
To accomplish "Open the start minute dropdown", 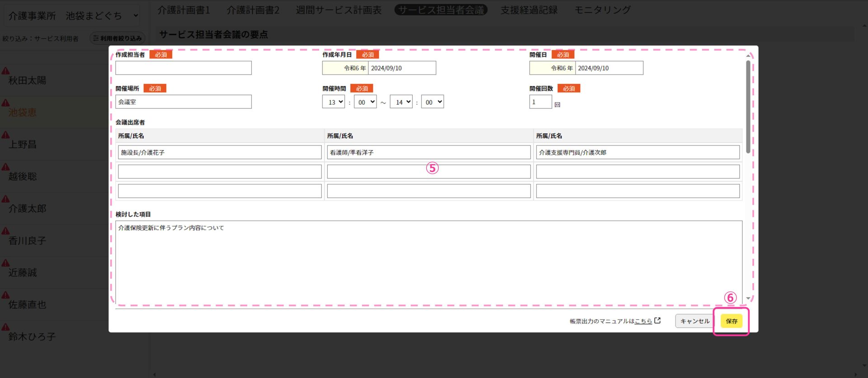I will click(x=365, y=102).
